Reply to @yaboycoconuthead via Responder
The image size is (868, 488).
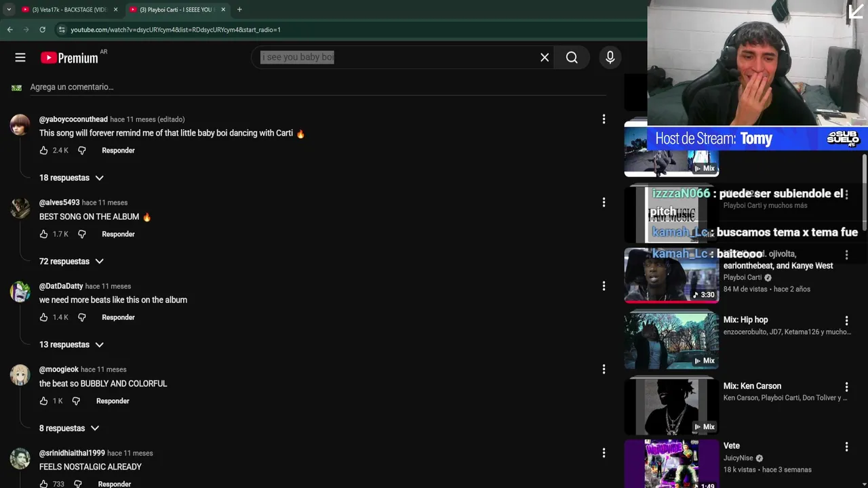tap(118, 150)
